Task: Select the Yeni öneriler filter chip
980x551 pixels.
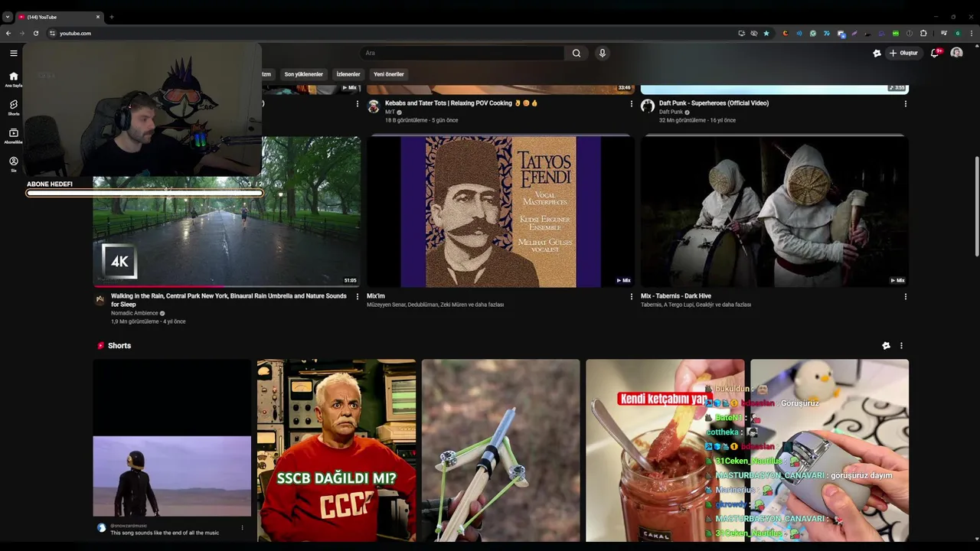Action: click(x=388, y=74)
